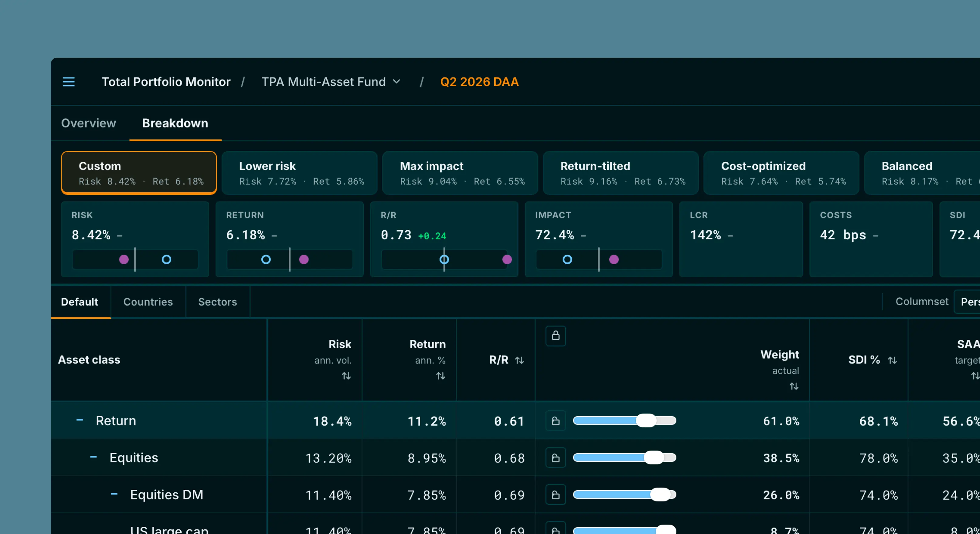Viewport: 980px width, 534px height.
Task: Choose the Lower risk scenario card
Action: pos(299,173)
